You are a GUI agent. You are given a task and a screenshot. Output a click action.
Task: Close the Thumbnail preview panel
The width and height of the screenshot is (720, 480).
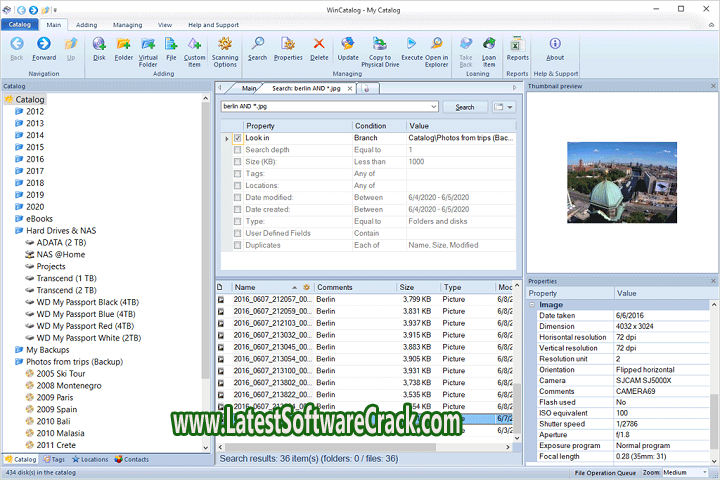[x=713, y=86]
